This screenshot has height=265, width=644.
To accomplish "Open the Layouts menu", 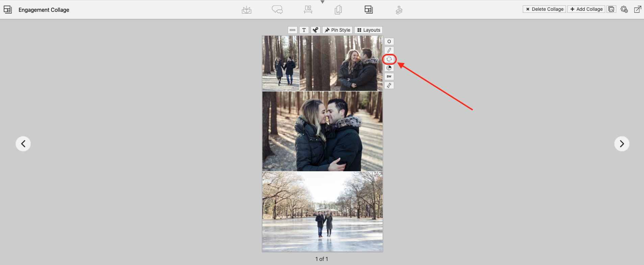I will pos(368,30).
